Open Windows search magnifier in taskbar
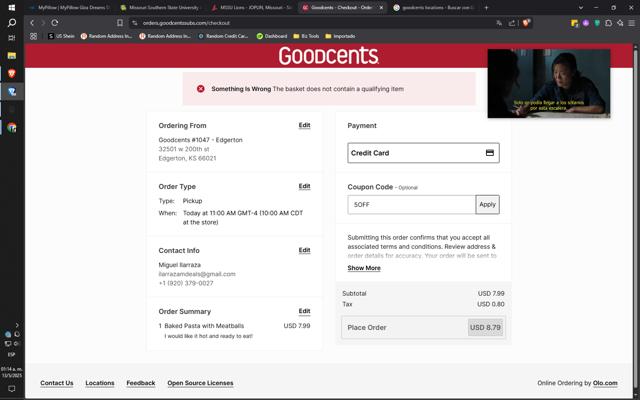 11,22
